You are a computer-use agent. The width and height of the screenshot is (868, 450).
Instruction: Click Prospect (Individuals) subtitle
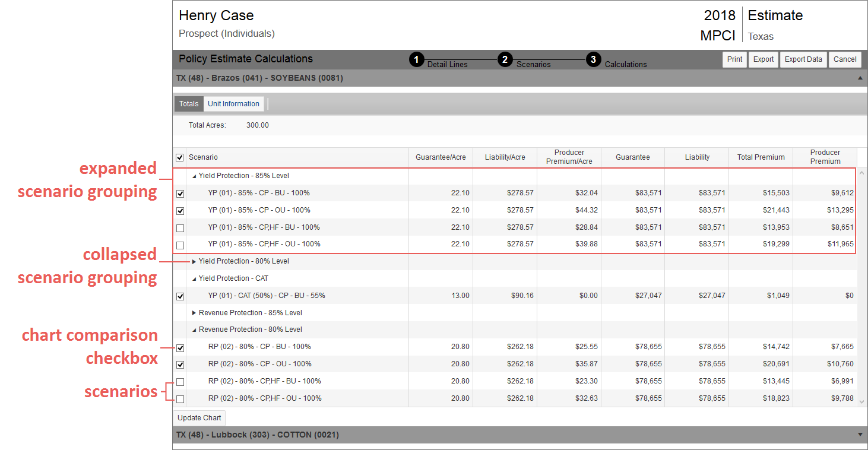click(x=227, y=34)
